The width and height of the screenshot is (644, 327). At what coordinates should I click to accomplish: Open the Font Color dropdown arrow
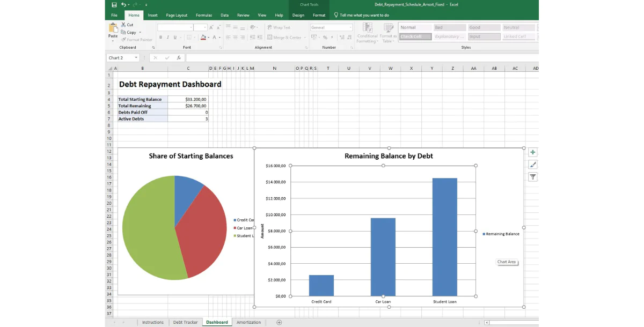click(218, 37)
